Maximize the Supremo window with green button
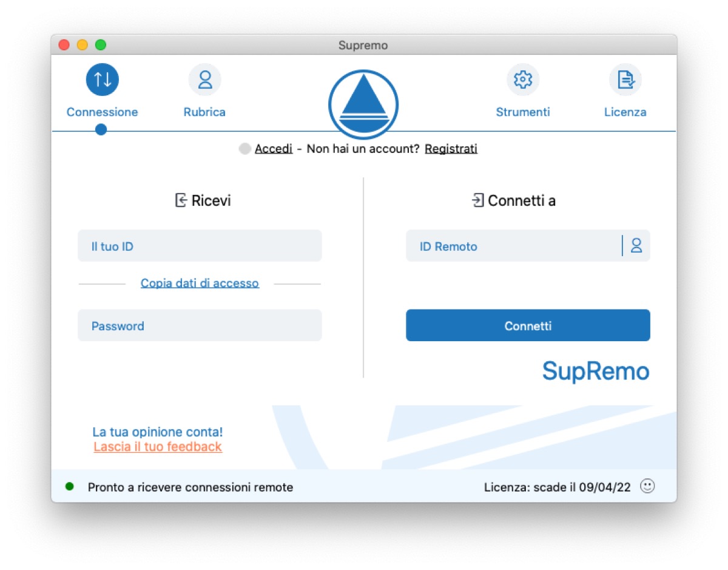 point(101,45)
